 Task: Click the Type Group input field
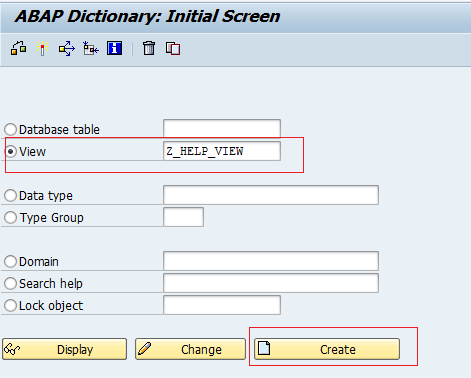(x=183, y=217)
